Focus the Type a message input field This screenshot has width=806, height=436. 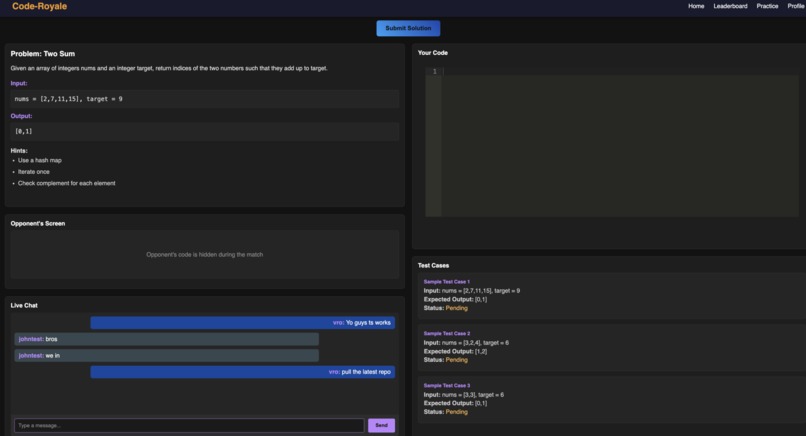tap(189, 425)
